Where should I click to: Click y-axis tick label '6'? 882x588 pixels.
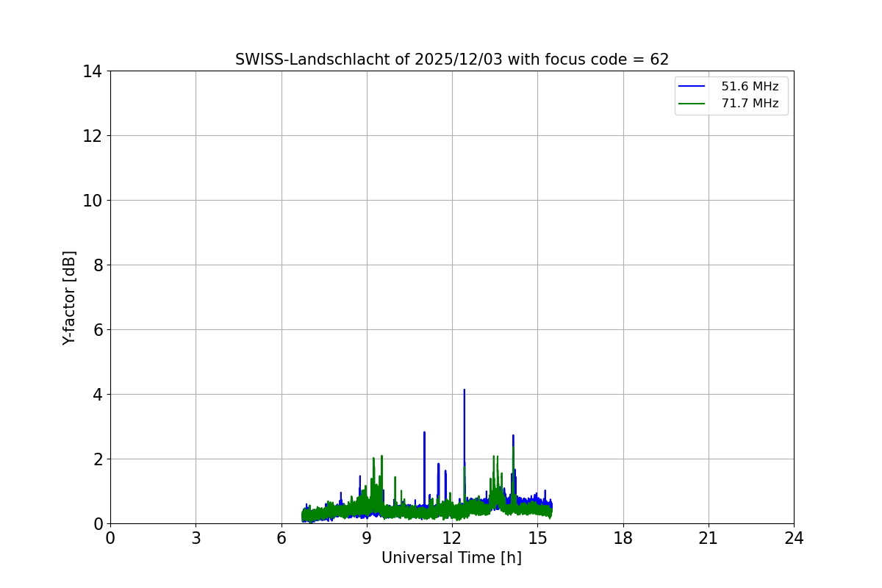(97, 330)
